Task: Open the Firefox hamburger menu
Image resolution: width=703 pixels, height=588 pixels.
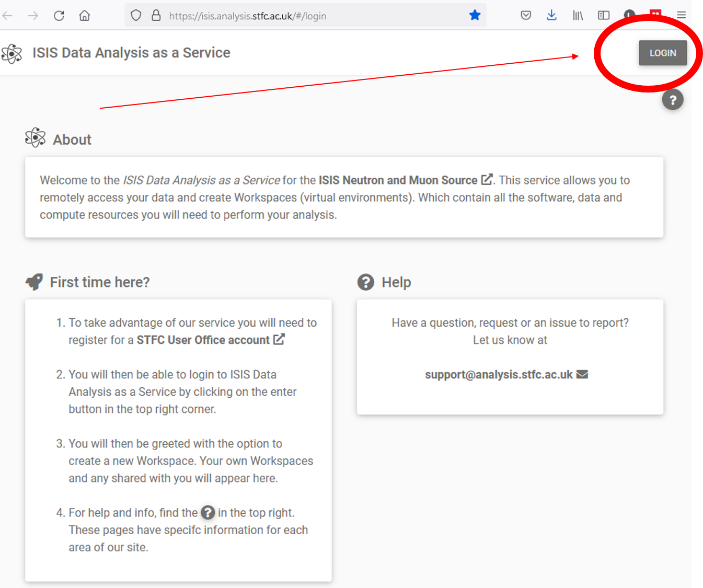Action: click(681, 15)
